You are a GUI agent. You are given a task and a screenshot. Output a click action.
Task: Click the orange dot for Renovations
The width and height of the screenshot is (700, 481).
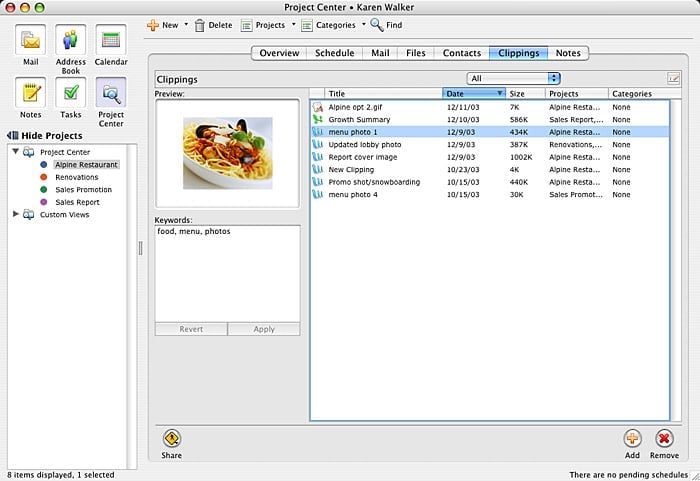coord(44,177)
